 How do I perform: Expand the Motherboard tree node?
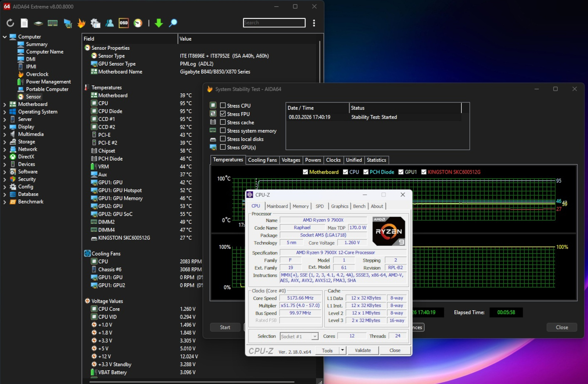point(4,104)
